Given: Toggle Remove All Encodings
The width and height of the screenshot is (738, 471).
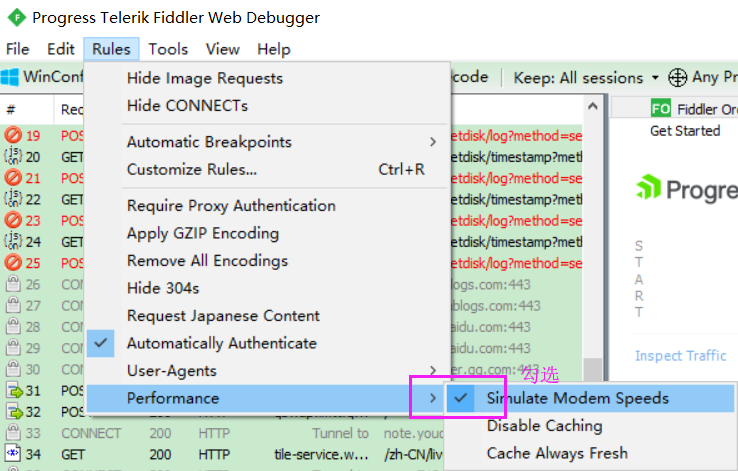Looking at the screenshot, I should coord(265,261).
